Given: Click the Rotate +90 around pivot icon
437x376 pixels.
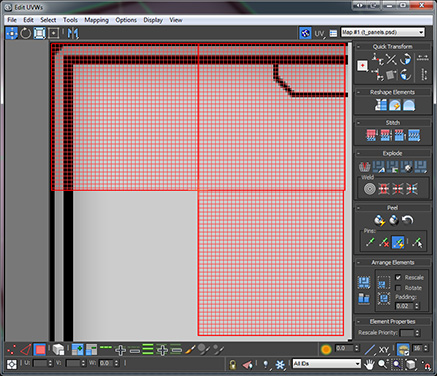Looking at the screenshot, I should point(406,59).
